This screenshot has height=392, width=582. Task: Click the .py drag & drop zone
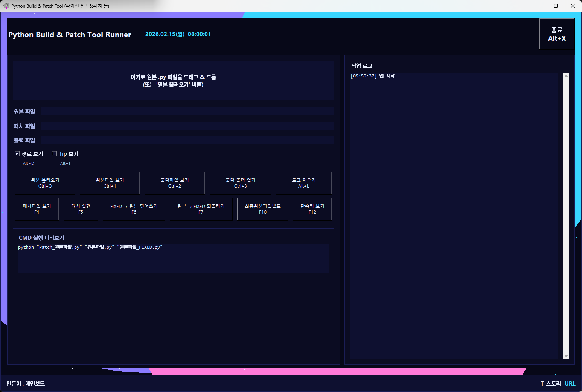(x=174, y=81)
